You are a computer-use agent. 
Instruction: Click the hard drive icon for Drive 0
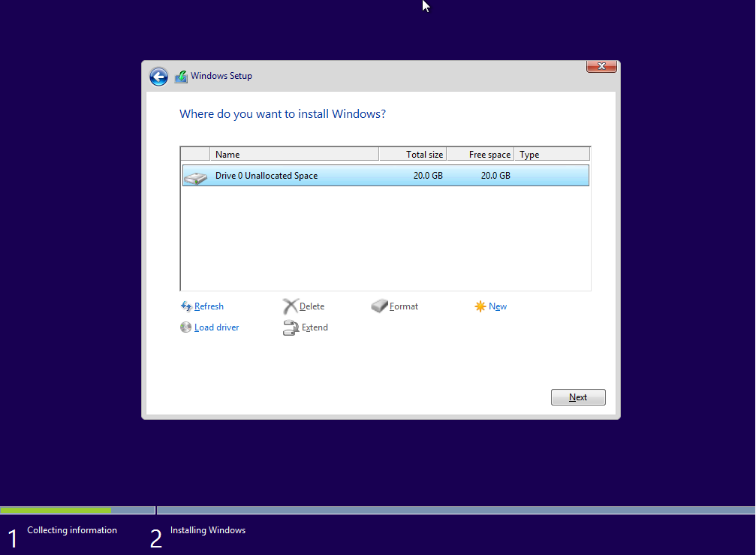[195, 177]
